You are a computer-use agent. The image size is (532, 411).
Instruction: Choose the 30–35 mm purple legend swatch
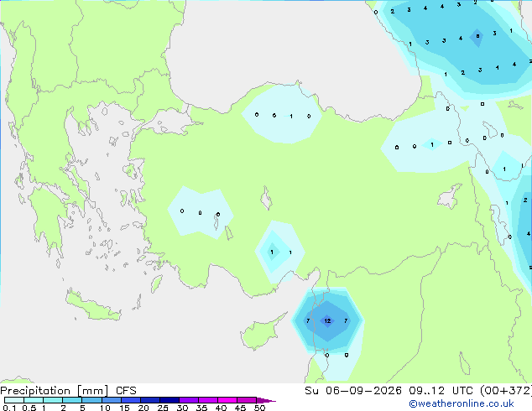point(189,400)
